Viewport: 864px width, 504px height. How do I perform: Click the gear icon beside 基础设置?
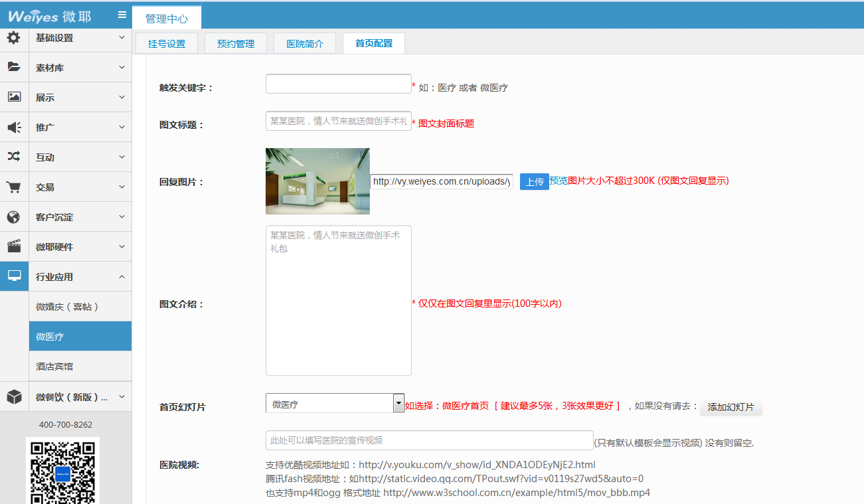pyautogui.click(x=13, y=38)
